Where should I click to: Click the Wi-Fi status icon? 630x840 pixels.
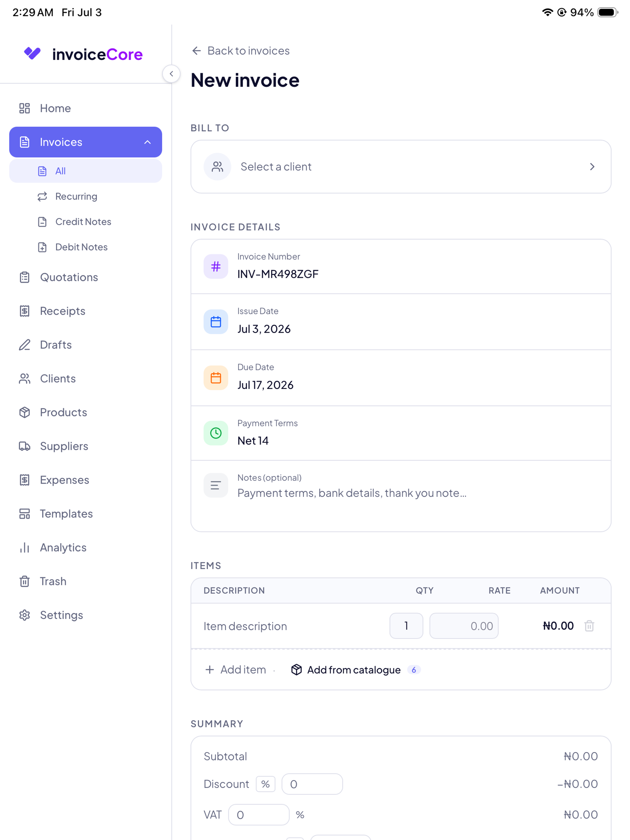[547, 12]
